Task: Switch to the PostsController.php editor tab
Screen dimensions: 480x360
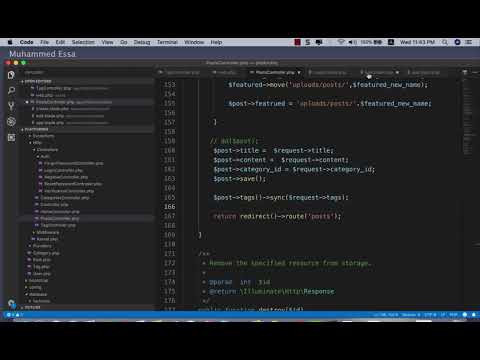Action: [x=275, y=72]
